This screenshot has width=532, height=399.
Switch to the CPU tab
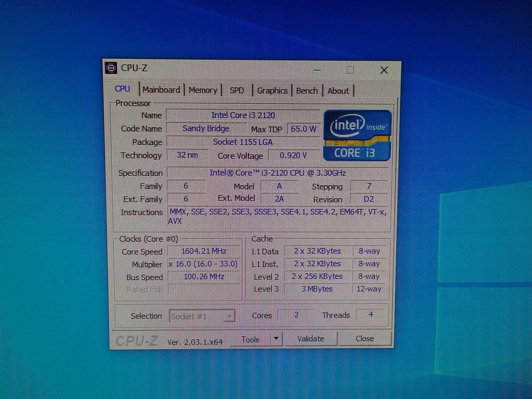pyautogui.click(x=122, y=89)
